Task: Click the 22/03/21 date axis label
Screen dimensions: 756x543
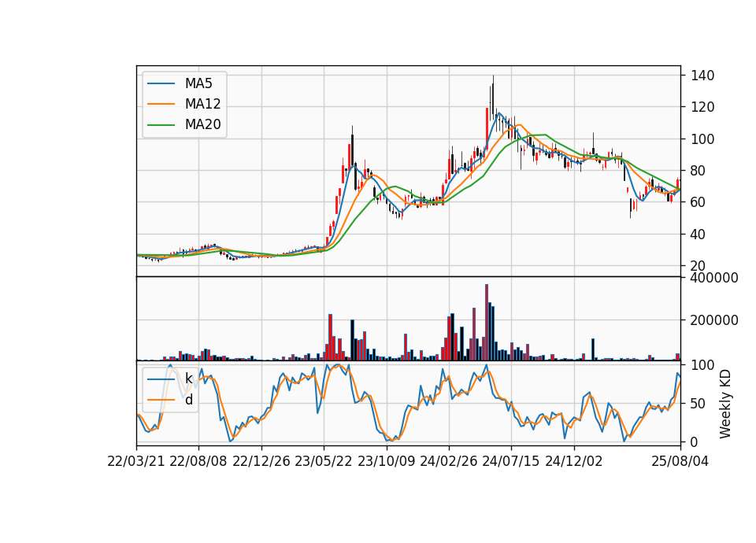Action: tap(136, 461)
